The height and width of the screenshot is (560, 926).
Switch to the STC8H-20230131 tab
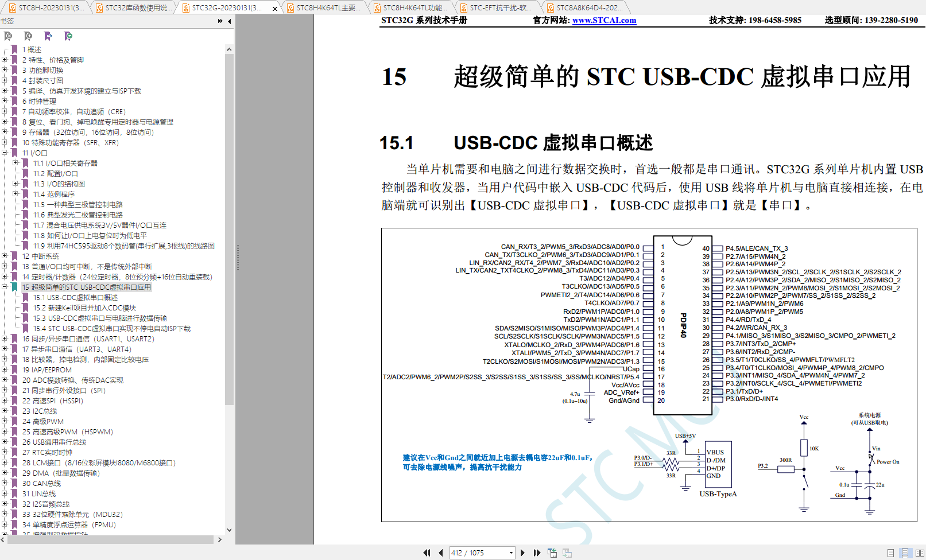click(46, 8)
